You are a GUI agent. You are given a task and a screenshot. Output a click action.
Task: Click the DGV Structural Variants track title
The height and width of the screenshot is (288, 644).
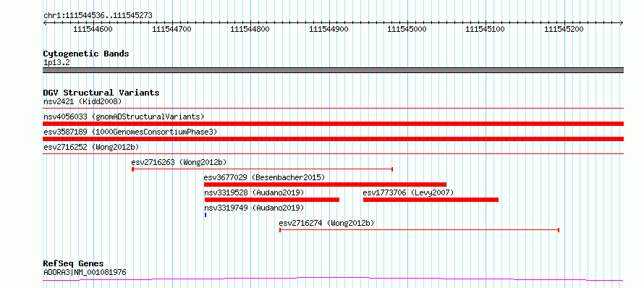[x=101, y=93]
